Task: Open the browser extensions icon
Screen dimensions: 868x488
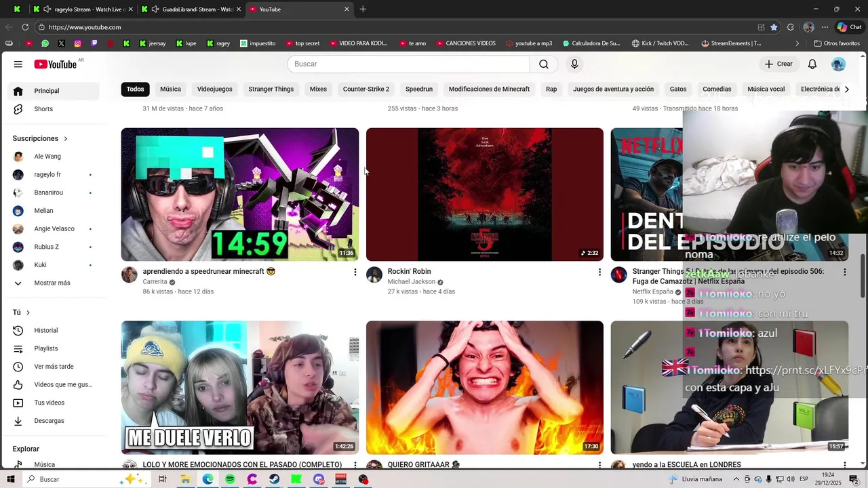Action: (791, 27)
